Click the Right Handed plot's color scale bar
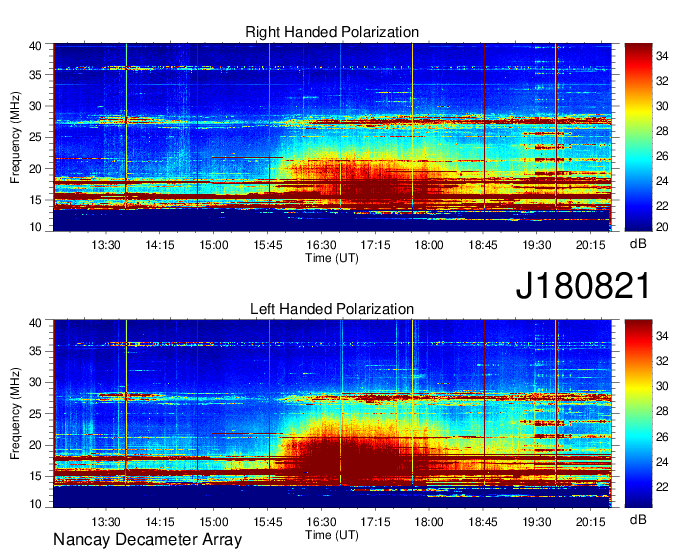 tap(638, 137)
